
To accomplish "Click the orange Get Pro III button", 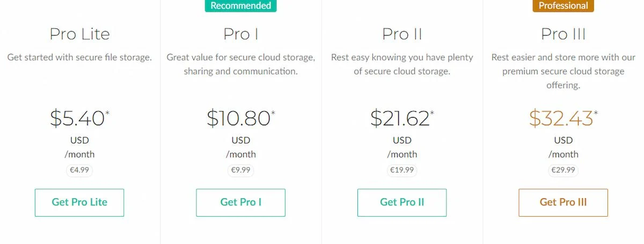I will (563, 203).
